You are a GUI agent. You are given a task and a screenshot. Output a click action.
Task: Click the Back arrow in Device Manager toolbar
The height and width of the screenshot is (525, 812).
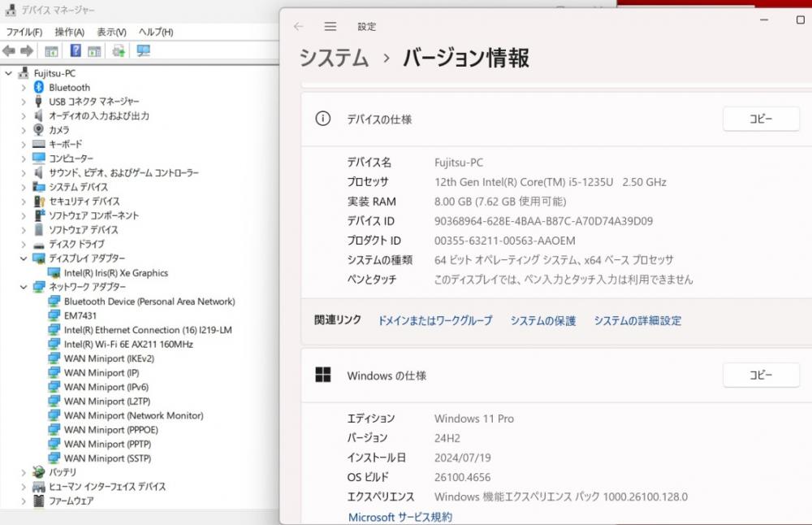9,50
